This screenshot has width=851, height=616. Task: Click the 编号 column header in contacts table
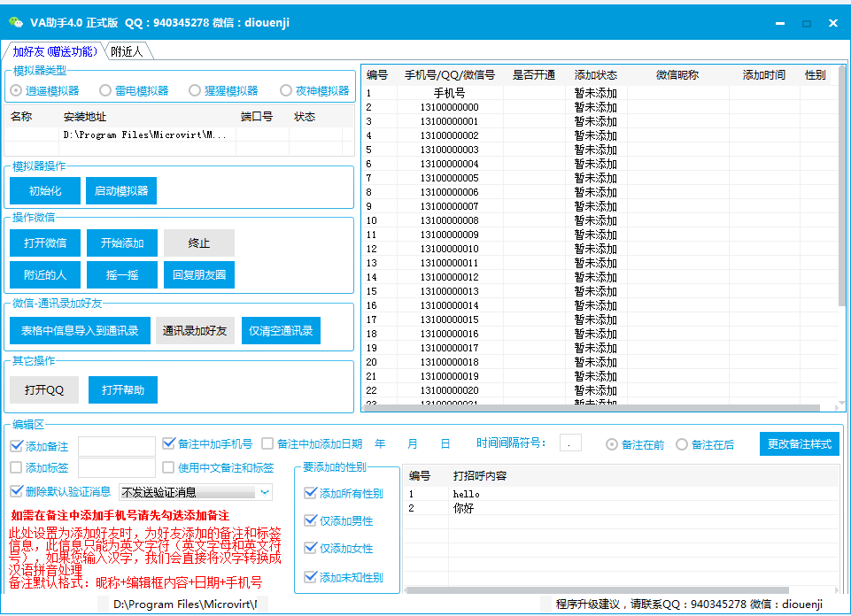tap(377, 75)
